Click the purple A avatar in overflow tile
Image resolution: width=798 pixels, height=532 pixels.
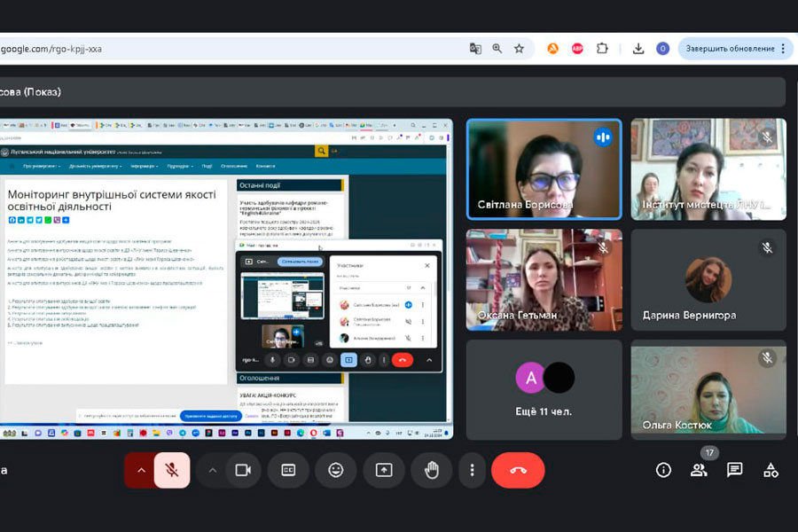point(530,378)
